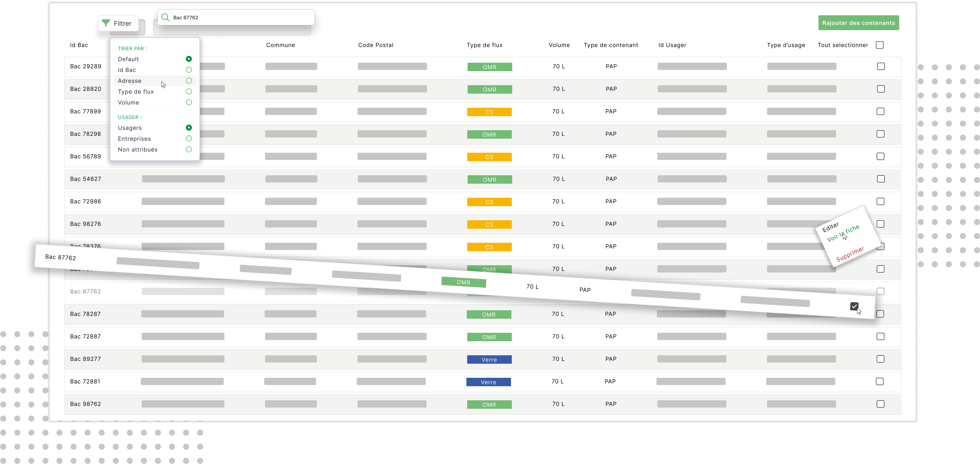Click Editer in the context menu
980x464 pixels.
click(x=830, y=227)
